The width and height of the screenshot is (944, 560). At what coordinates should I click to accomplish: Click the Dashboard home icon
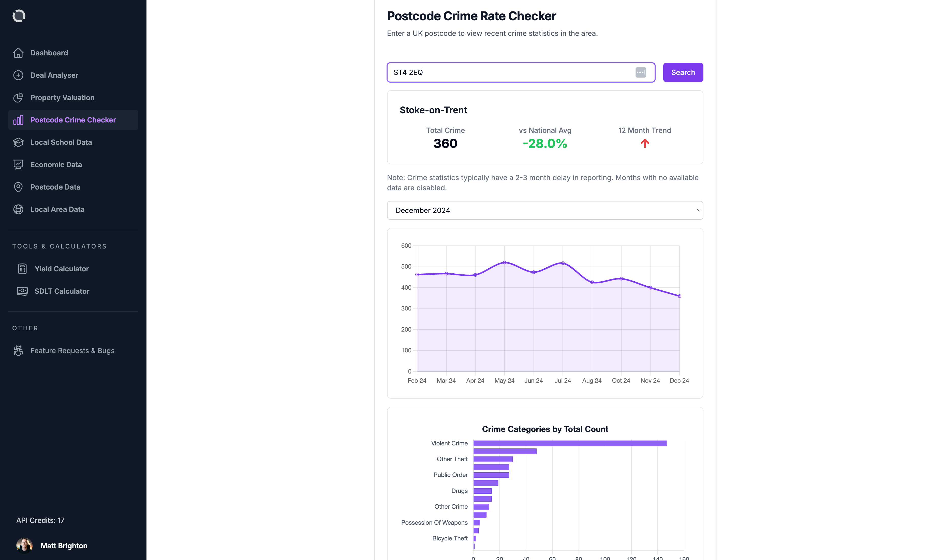pyautogui.click(x=18, y=53)
